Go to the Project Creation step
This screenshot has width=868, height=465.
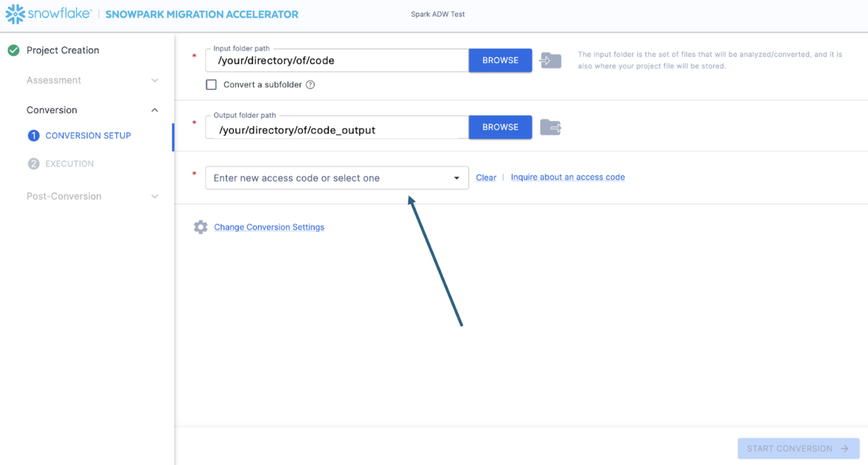[x=63, y=50]
